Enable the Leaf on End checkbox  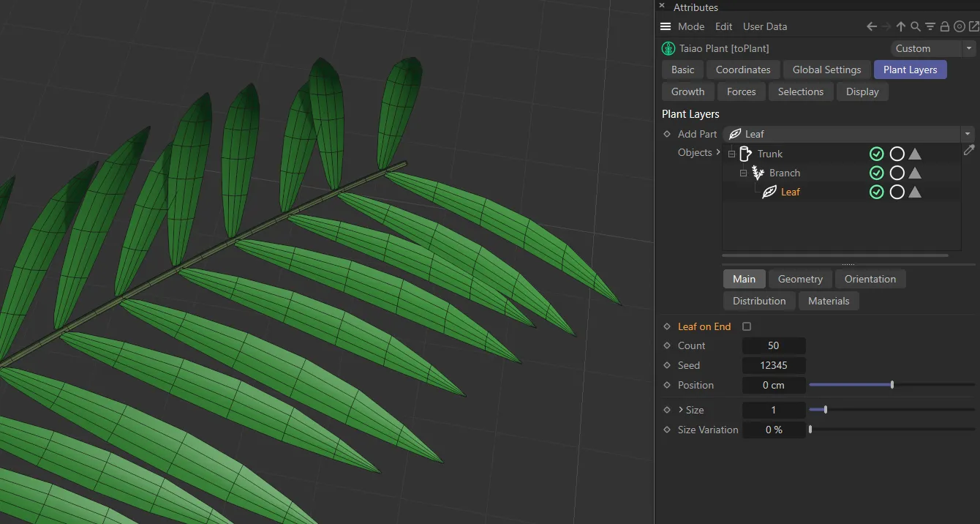click(x=747, y=326)
